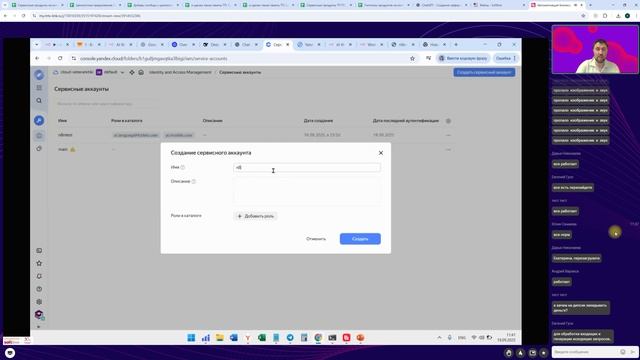The image size is (640, 360).
Task: Click the Identity and Access Management breadcrumb
Action: [180, 72]
